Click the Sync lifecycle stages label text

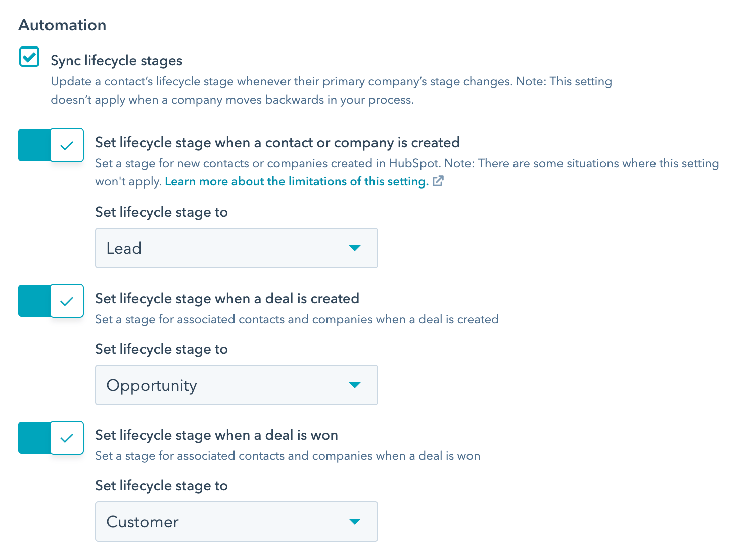(x=116, y=60)
